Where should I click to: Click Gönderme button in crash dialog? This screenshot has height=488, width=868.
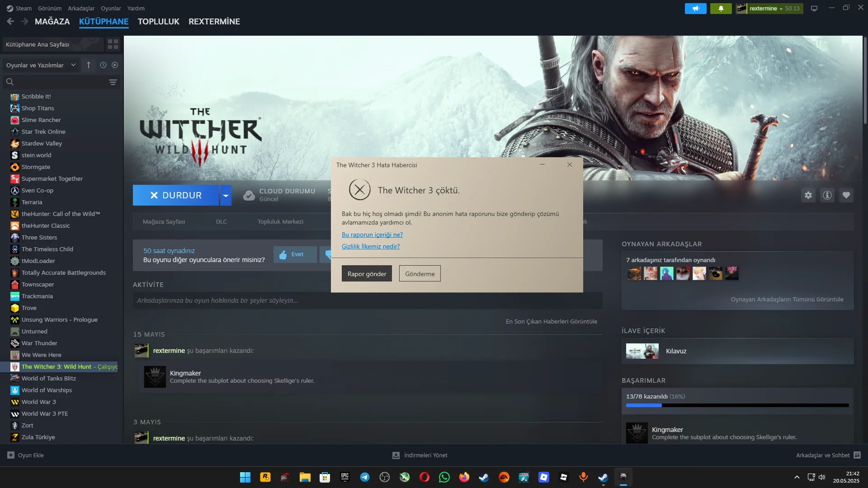point(420,273)
